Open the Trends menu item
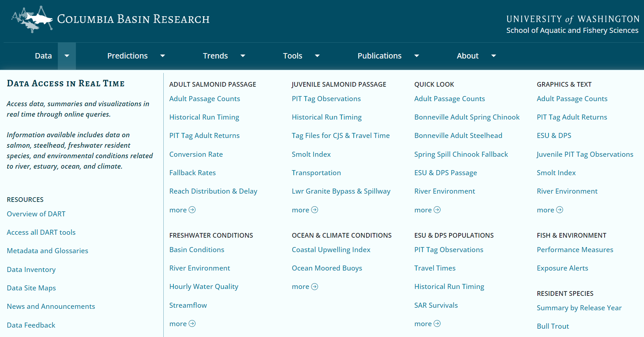Viewport: 644px width, 337px height. [x=215, y=56]
